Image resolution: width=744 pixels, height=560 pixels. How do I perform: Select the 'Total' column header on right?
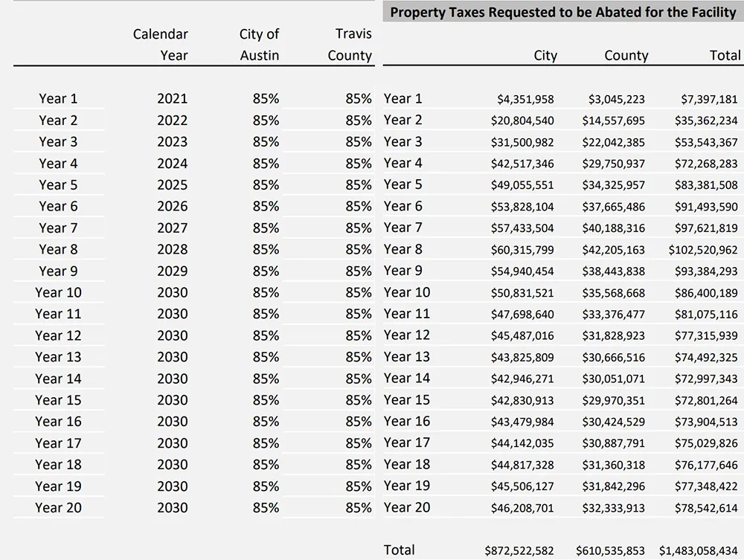(724, 56)
